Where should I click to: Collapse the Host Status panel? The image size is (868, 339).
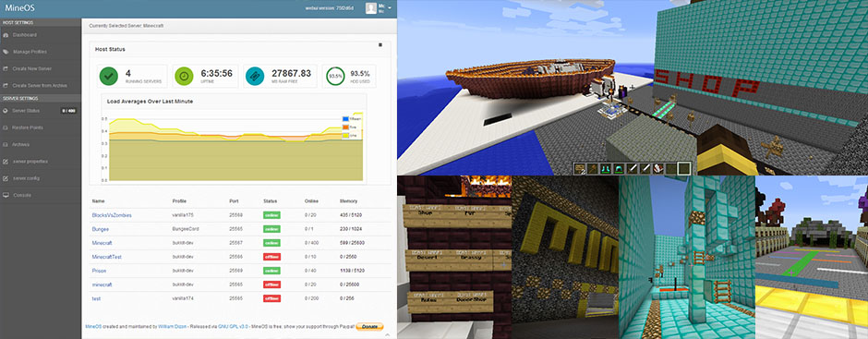tap(380, 45)
